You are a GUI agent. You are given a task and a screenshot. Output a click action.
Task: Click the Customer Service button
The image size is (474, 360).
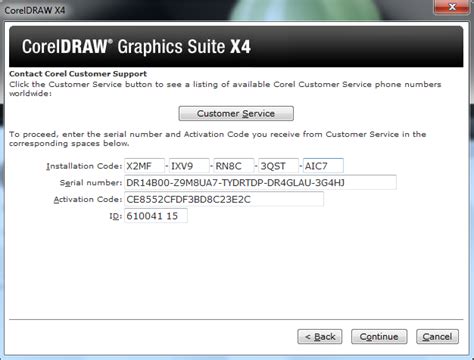(236, 113)
